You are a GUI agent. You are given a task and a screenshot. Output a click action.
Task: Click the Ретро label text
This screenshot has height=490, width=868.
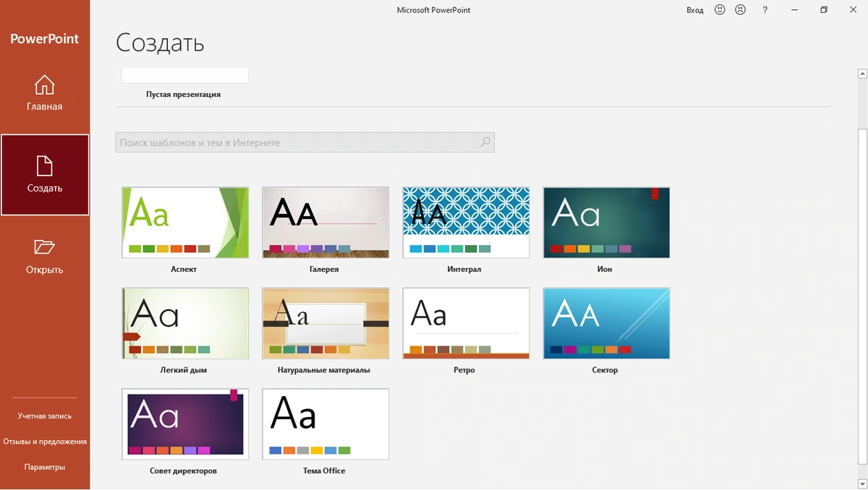coord(464,370)
